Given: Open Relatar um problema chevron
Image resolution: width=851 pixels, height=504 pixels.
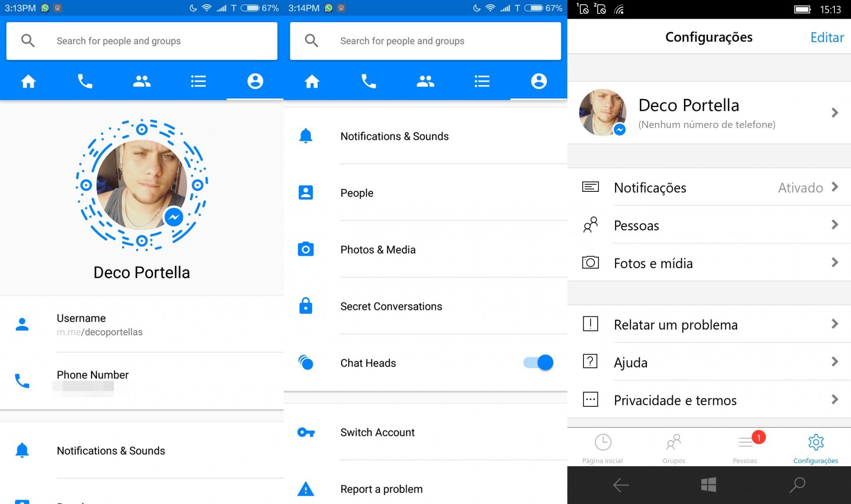Looking at the screenshot, I should [x=835, y=324].
